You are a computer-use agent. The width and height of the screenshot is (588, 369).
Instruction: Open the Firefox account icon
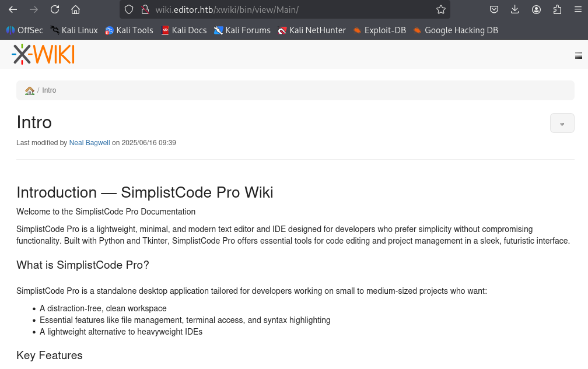pos(536,9)
